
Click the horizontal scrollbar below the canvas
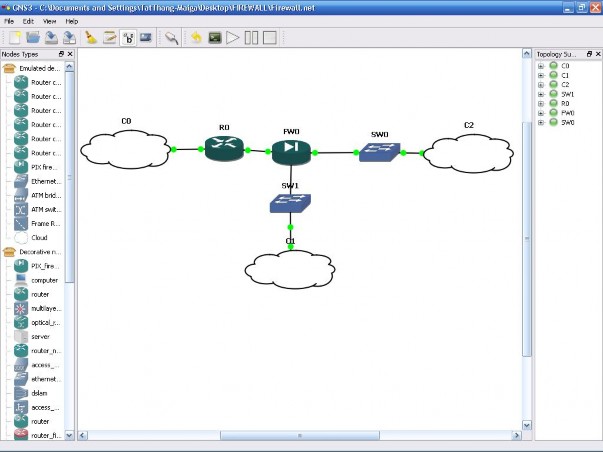tap(300, 436)
